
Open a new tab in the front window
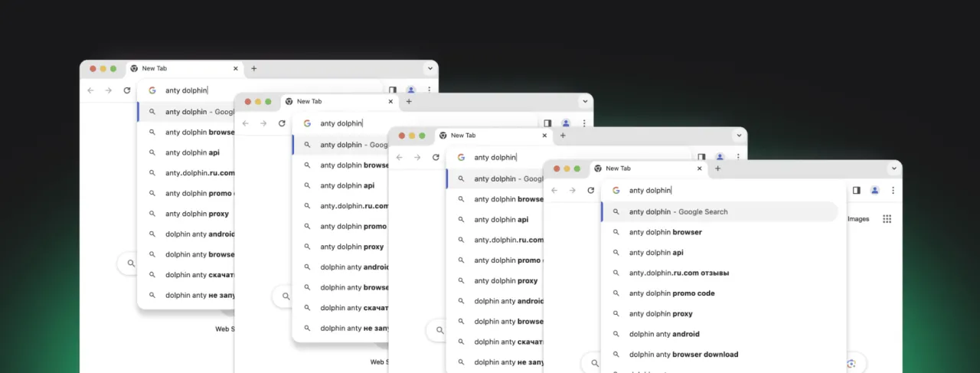(717, 169)
